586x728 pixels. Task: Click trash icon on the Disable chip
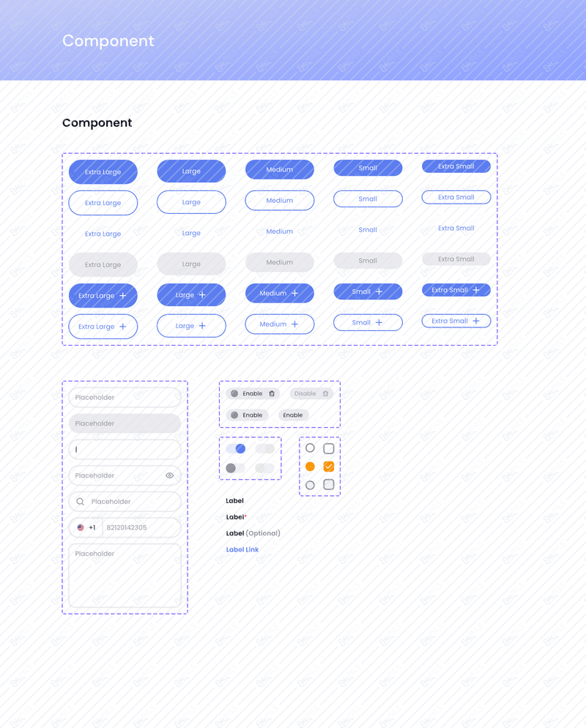(325, 394)
